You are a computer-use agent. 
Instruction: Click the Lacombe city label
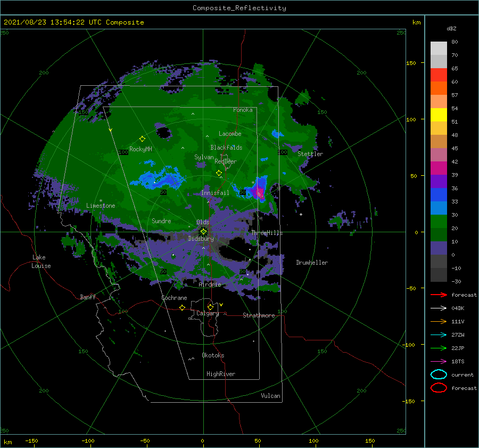(230, 134)
